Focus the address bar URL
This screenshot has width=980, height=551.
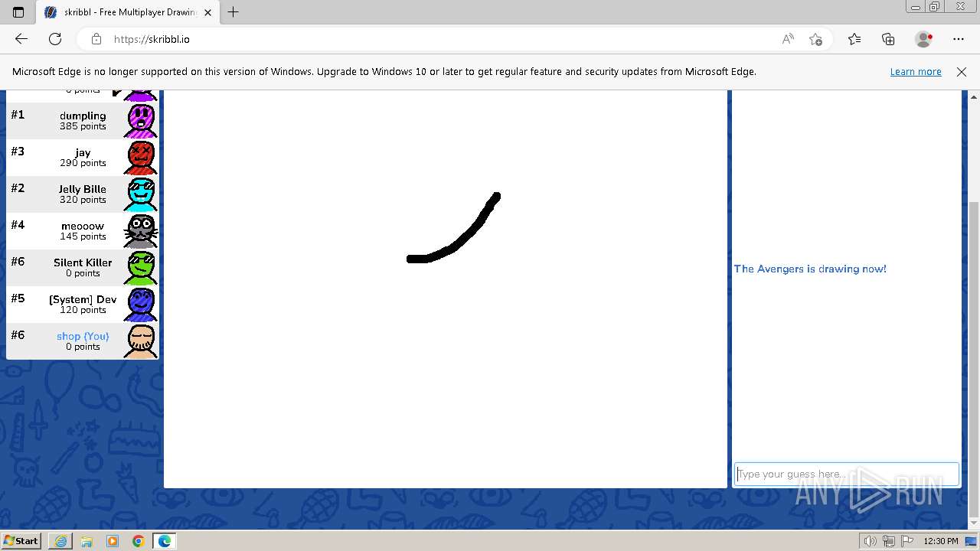pyautogui.click(x=152, y=39)
